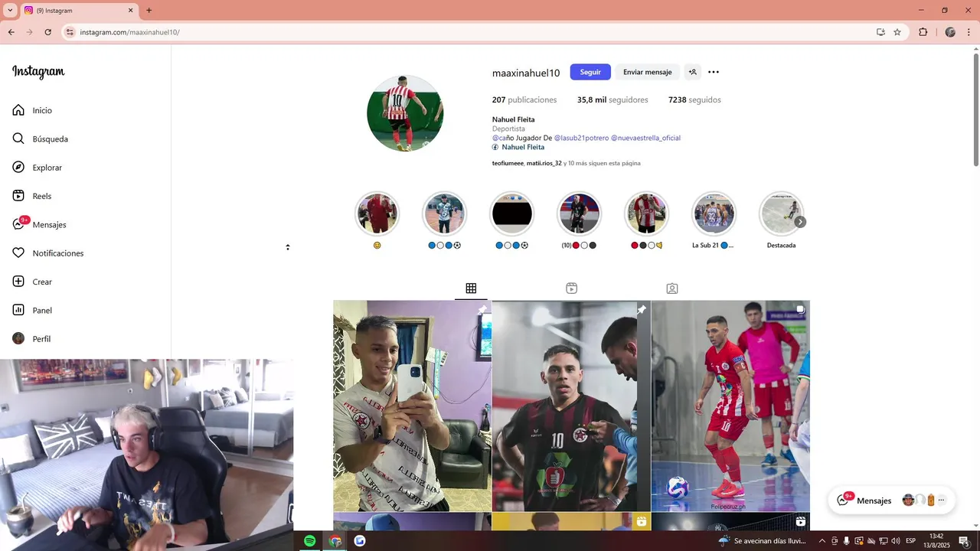Open the @lasub21potrero mention link

(x=581, y=138)
